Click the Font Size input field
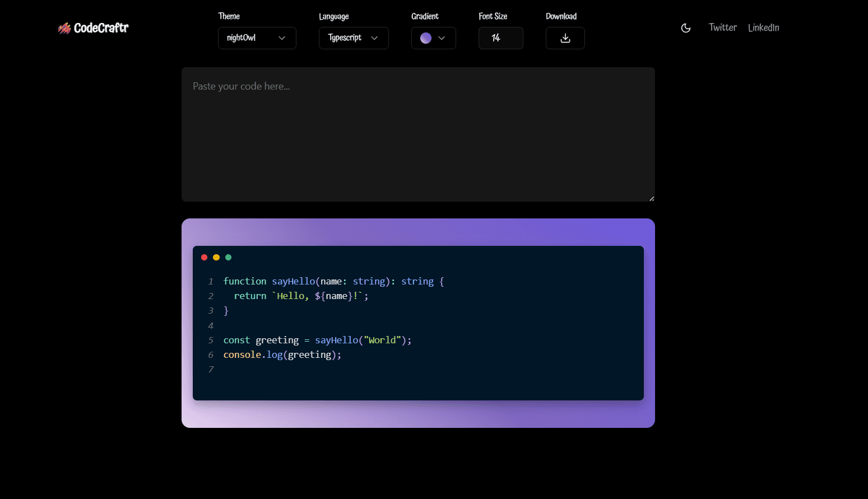The width and height of the screenshot is (868, 499). (501, 38)
